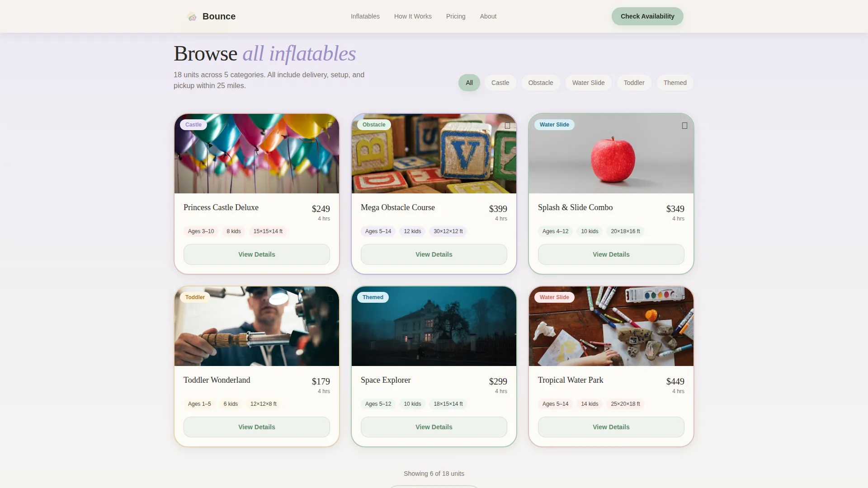The width and height of the screenshot is (868, 488).
Task: Select the All category filter
Action: pos(469,83)
